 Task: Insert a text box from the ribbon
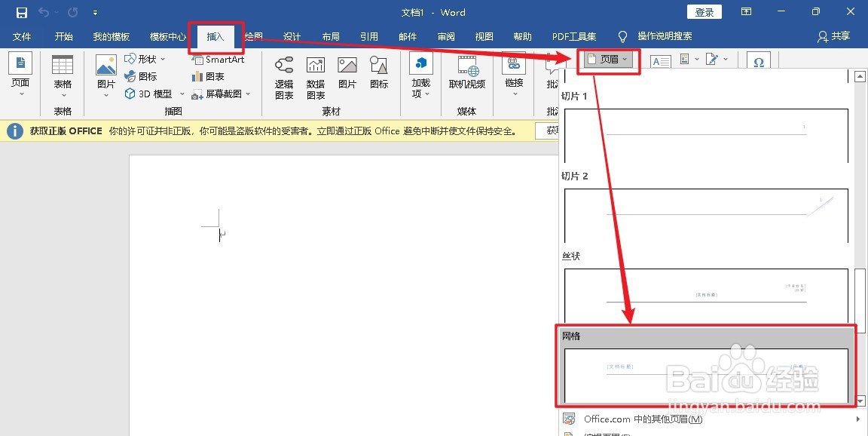(x=661, y=60)
